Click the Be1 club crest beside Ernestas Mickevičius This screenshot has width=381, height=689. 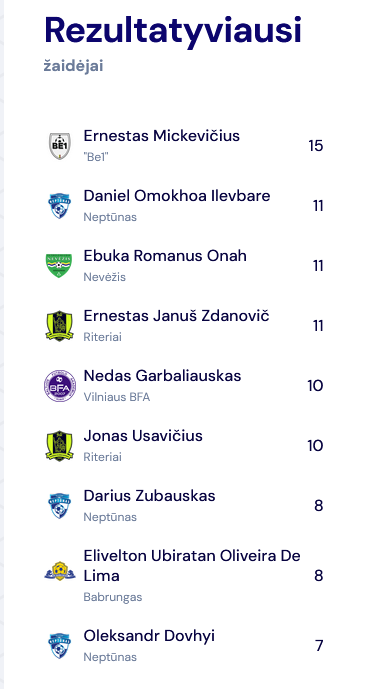tap(60, 146)
